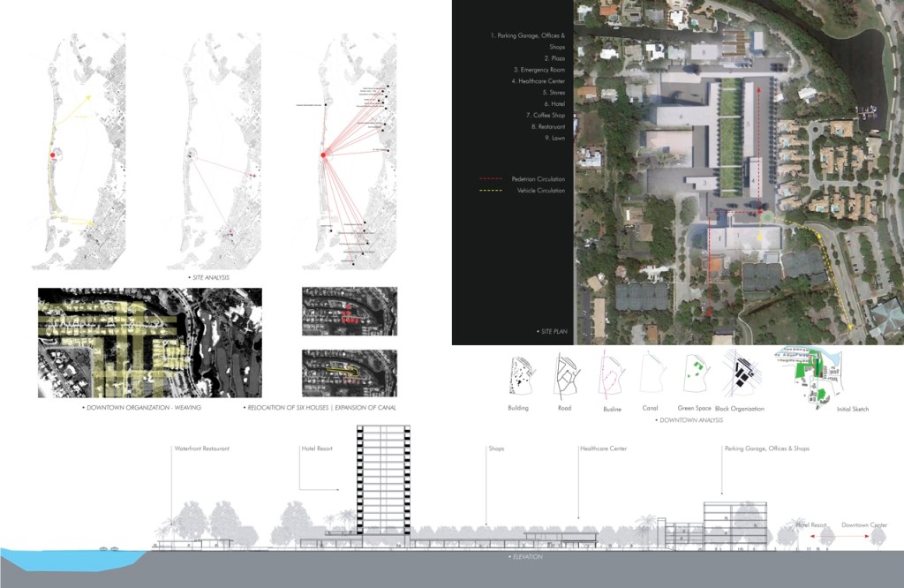
Task: Click the Hotel Resort tower in elevation
Action: point(383,481)
